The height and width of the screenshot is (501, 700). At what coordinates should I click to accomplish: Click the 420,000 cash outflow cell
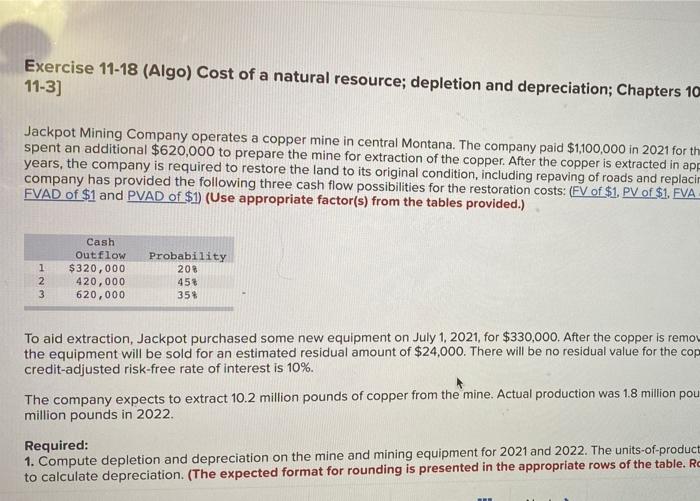point(100,282)
